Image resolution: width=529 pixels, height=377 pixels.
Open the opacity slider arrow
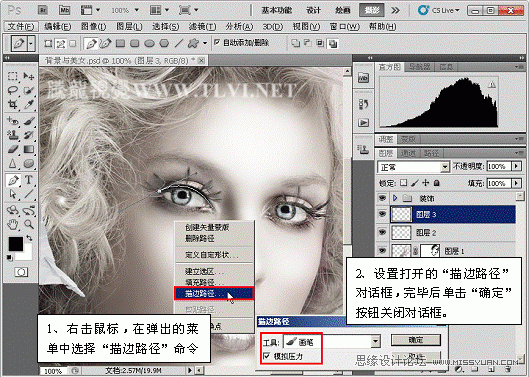(516, 166)
